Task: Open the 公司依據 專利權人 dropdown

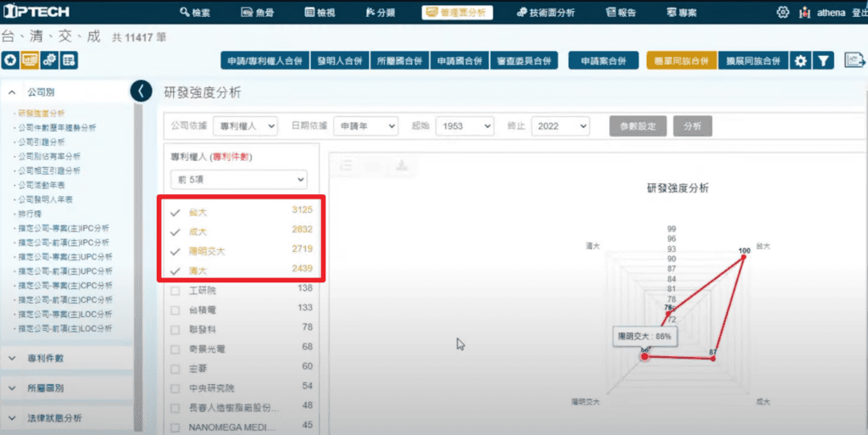Action: tap(245, 125)
